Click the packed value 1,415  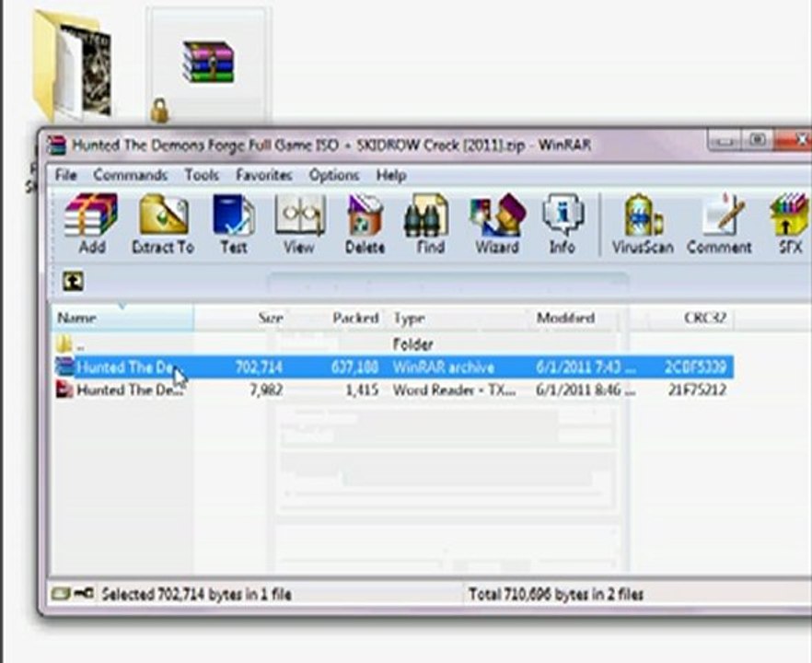pyautogui.click(x=362, y=390)
